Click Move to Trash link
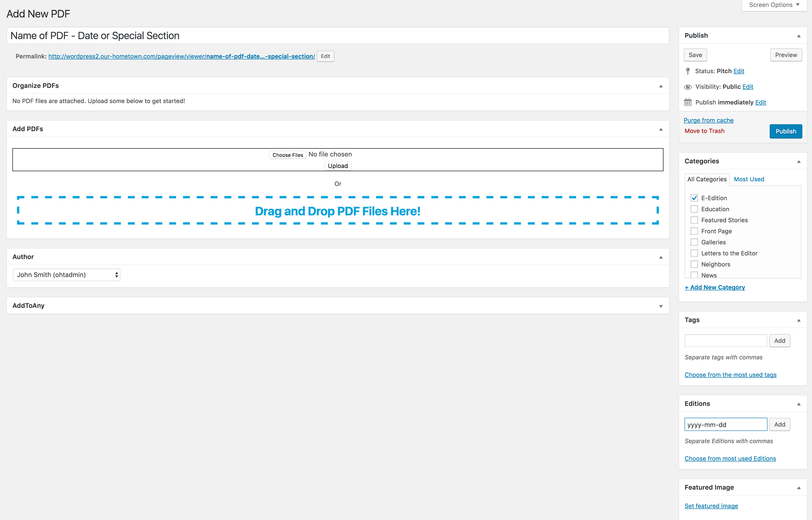 pyautogui.click(x=704, y=131)
